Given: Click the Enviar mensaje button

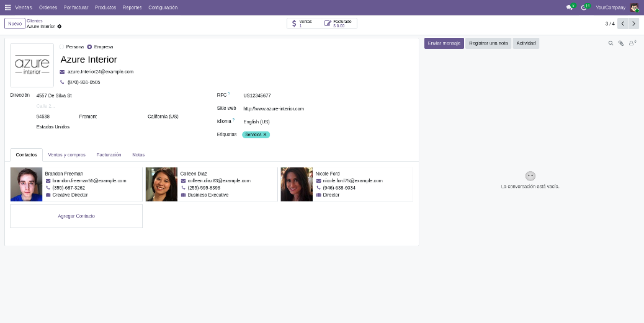Looking at the screenshot, I should (444, 43).
